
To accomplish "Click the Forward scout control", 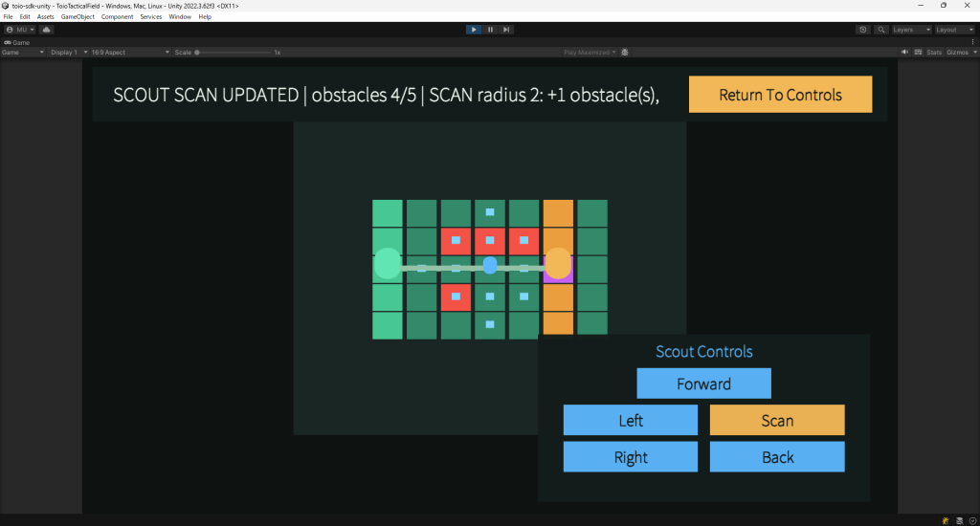I will pos(703,383).
